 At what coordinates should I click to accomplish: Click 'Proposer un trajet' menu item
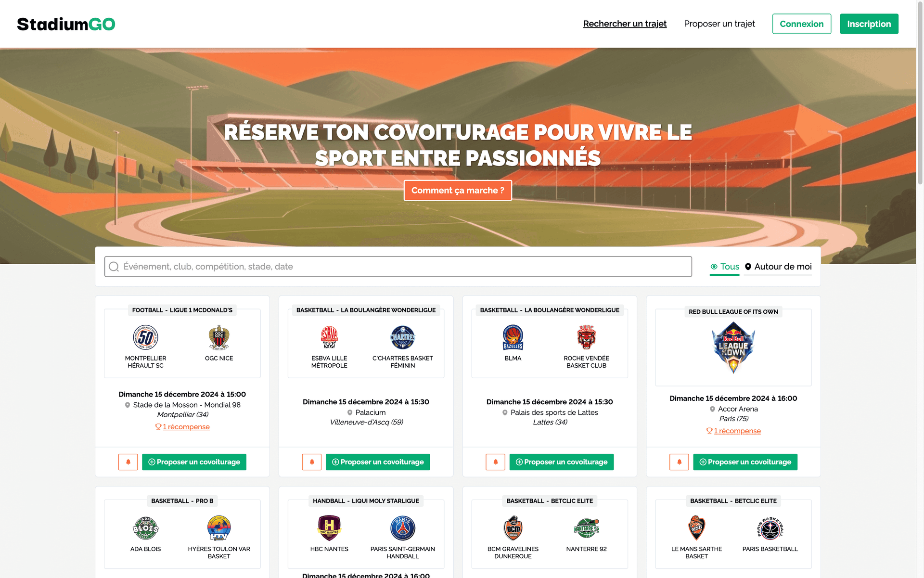[x=719, y=23]
